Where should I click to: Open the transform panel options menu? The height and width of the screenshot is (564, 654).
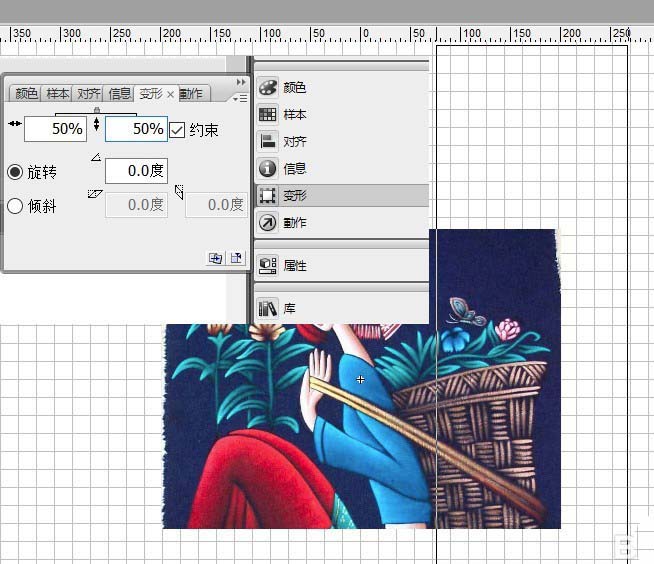pos(240,98)
